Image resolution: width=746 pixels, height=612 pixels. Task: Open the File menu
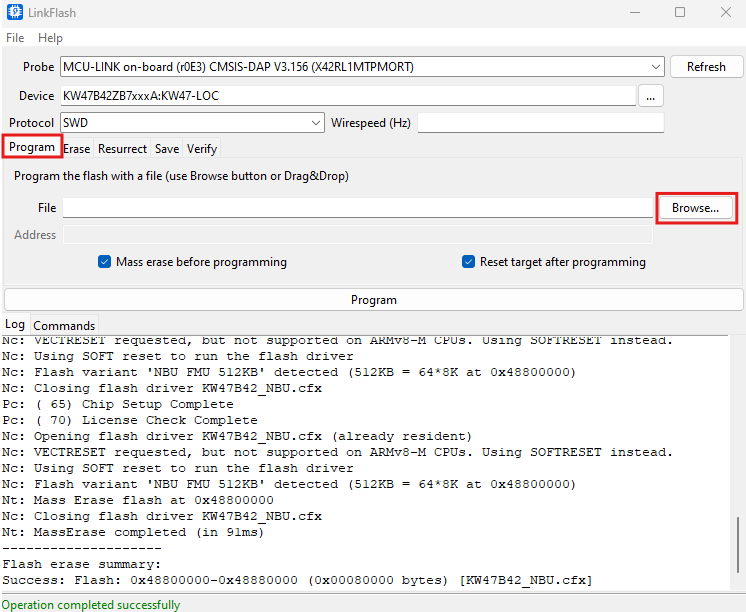[15, 38]
